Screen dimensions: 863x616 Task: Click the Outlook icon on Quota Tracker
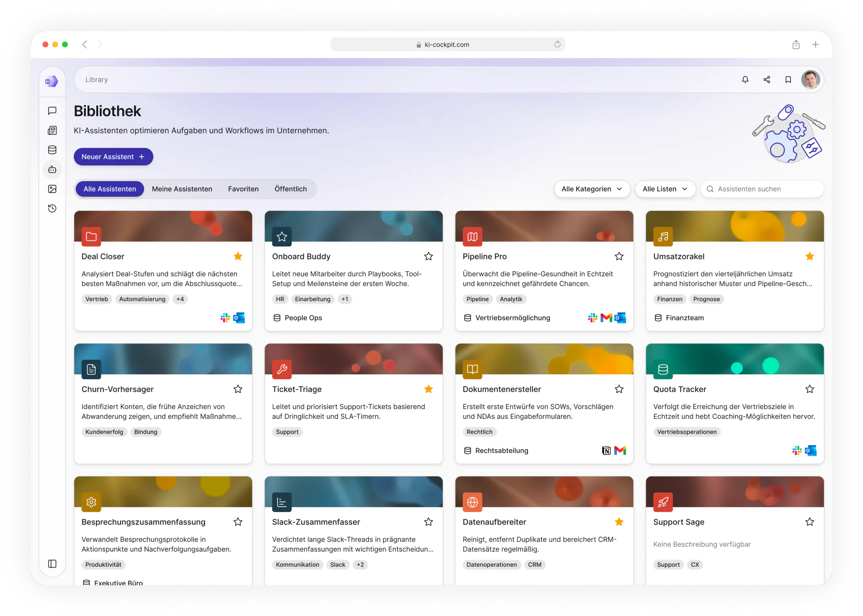(810, 451)
